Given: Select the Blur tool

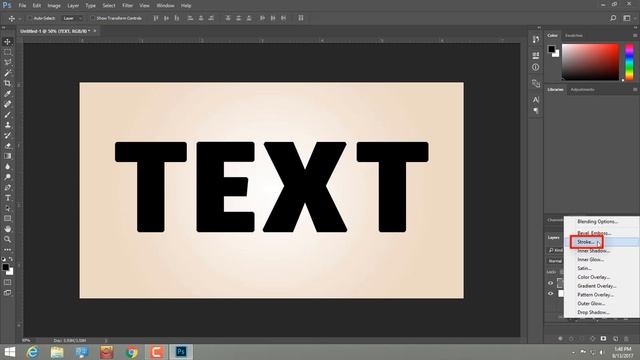Looking at the screenshot, I should [x=7, y=167].
